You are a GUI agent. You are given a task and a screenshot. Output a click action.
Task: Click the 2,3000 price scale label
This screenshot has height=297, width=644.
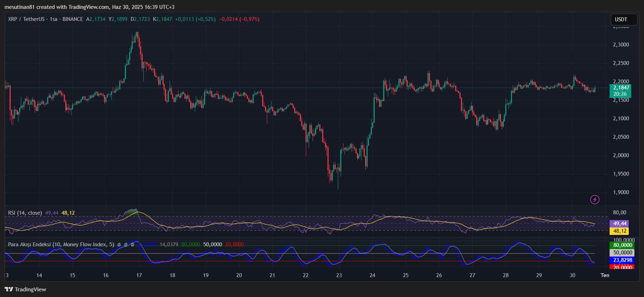(621, 45)
